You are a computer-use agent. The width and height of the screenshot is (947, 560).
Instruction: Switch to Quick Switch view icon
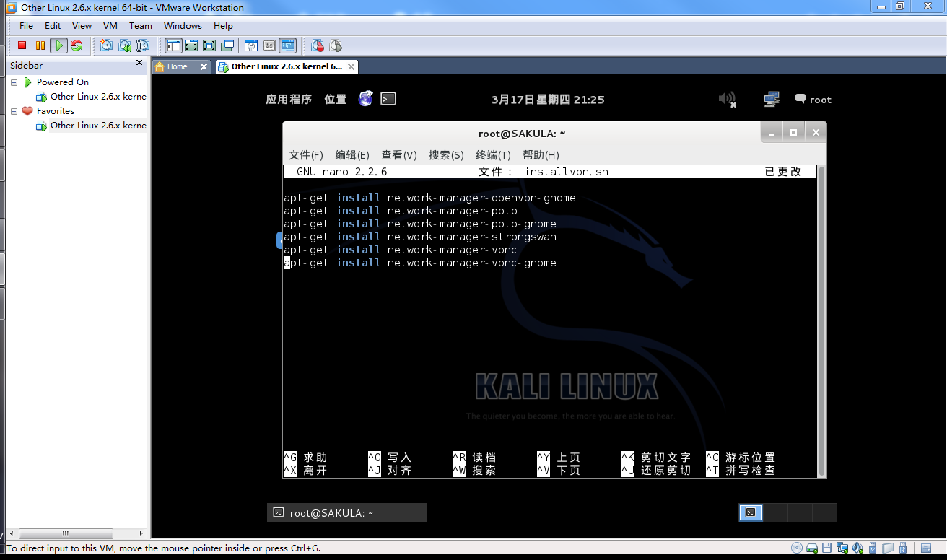click(x=191, y=45)
